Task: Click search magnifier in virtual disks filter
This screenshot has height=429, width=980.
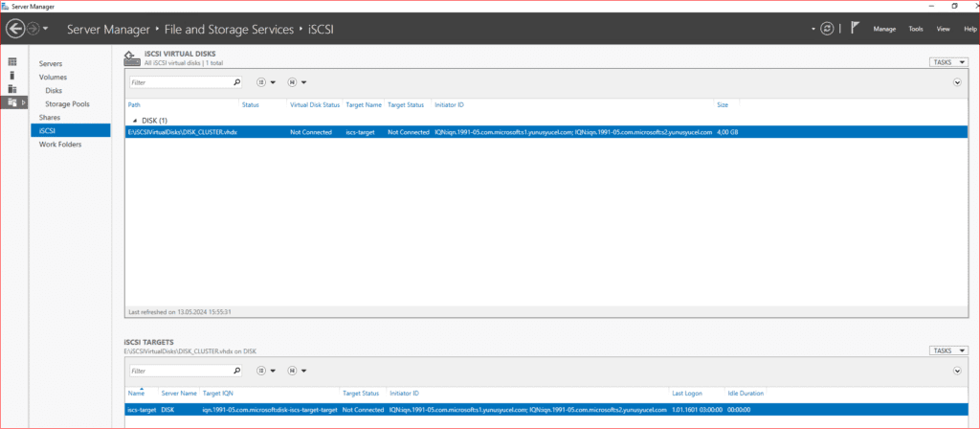Action: 237,82
